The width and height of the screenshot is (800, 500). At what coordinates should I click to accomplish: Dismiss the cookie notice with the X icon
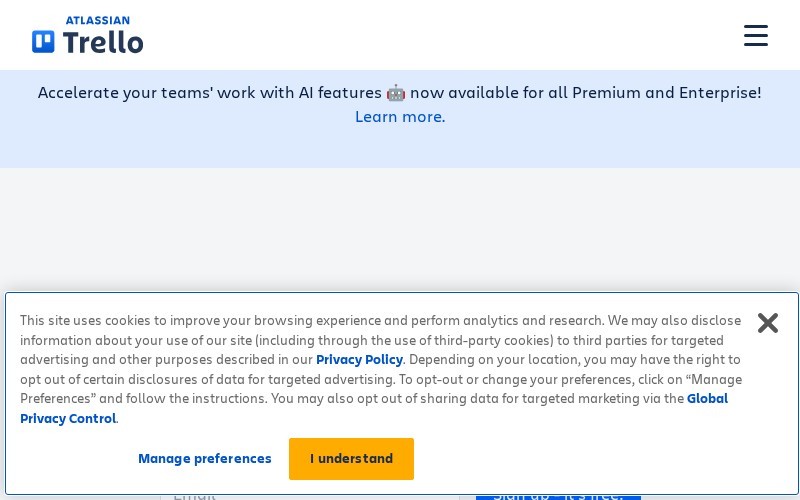767,323
